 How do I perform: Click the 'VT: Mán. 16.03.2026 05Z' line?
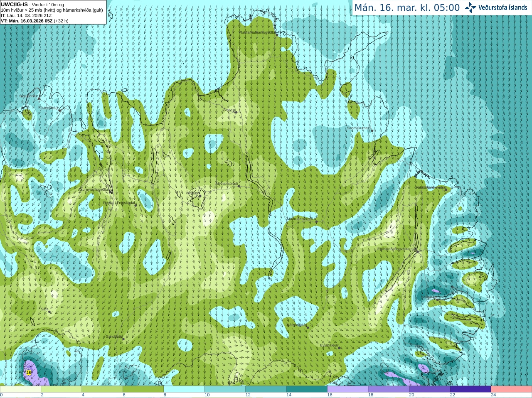34,21
